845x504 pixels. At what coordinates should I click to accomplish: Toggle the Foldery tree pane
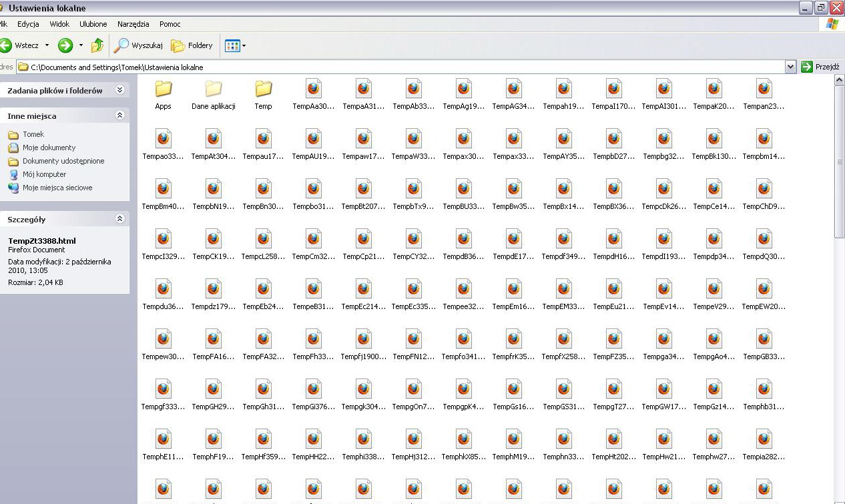pyautogui.click(x=192, y=45)
